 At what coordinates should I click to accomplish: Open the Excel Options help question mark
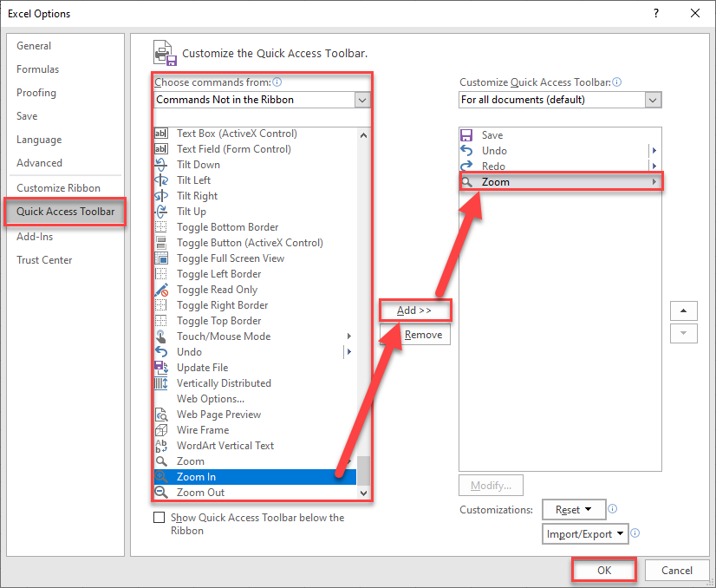656,13
